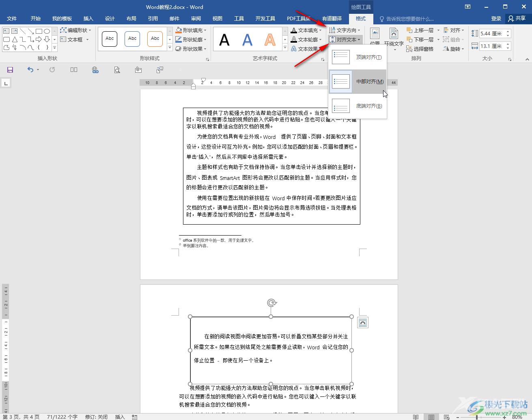Click Send Backward button
532x420 pixels.
coord(420,39)
